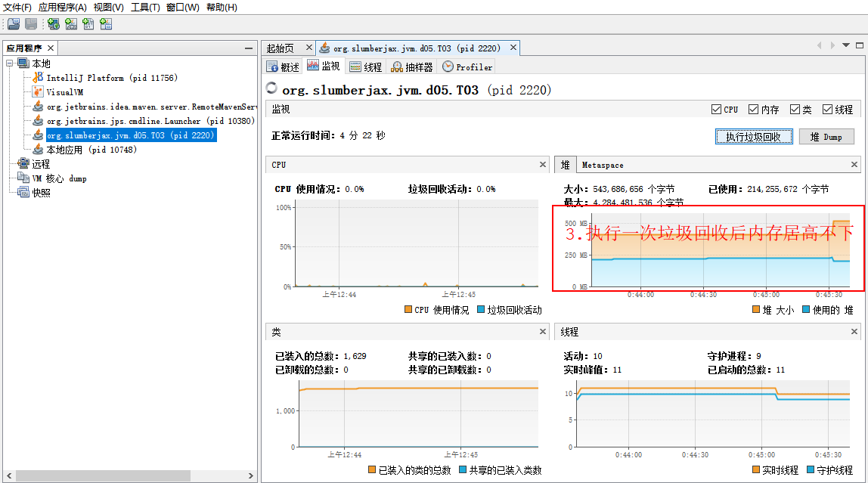Click left arrow of tree horizontal scrollbar
The height and width of the screenshot is (483, 868).
tap(9, 475)
